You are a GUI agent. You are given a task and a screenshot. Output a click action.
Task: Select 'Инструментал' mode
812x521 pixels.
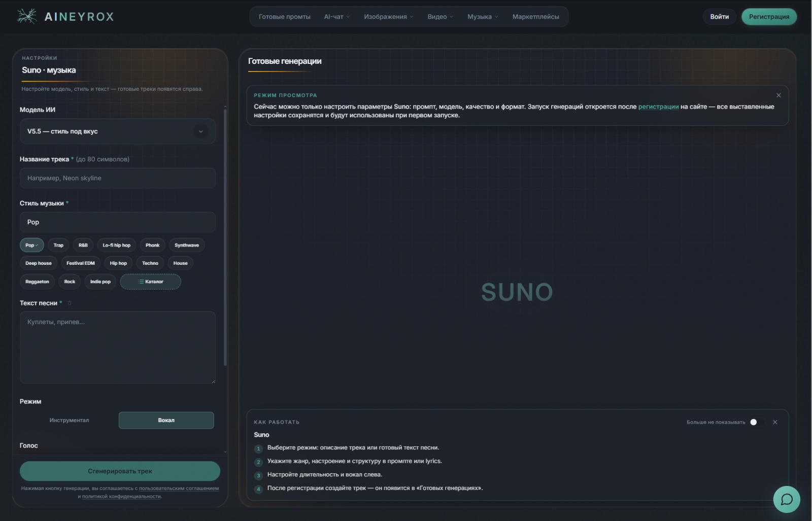coord(69,420)
